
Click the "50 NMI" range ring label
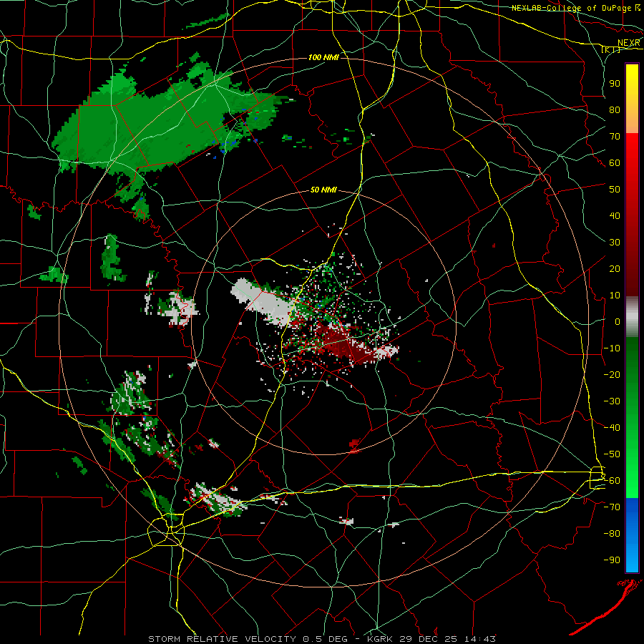pos(323,190)
